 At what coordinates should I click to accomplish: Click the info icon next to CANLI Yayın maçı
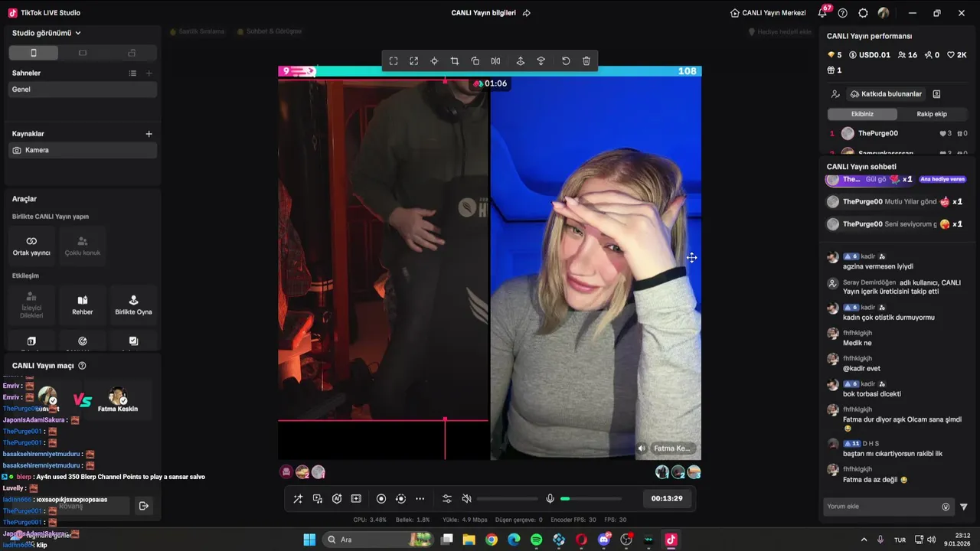(x=82, y=366)
